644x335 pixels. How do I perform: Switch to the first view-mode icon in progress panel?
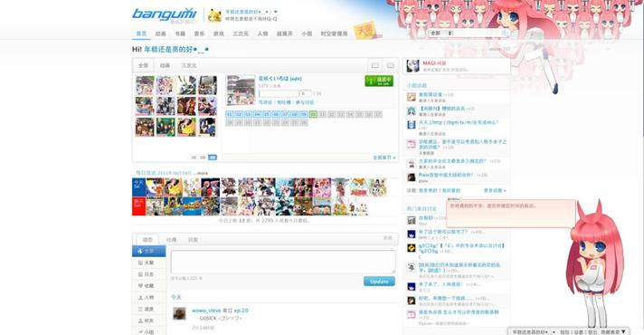pos(375,65)
